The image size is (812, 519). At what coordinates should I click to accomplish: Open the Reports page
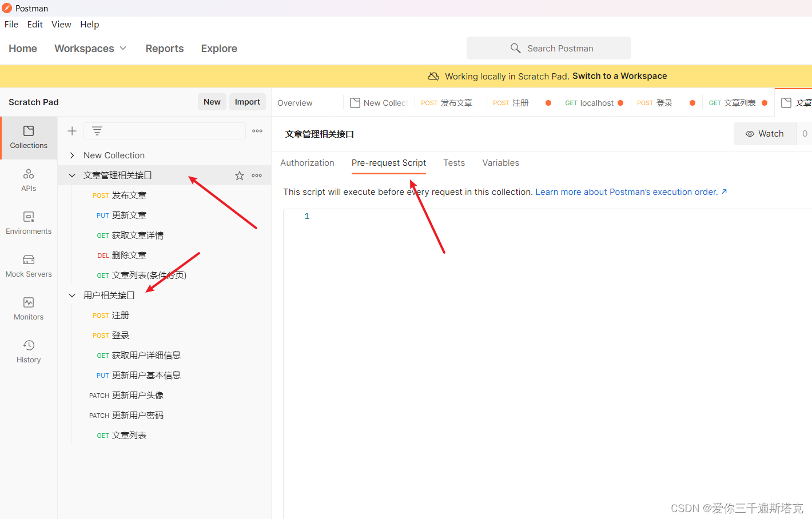[x=165, y=49]
